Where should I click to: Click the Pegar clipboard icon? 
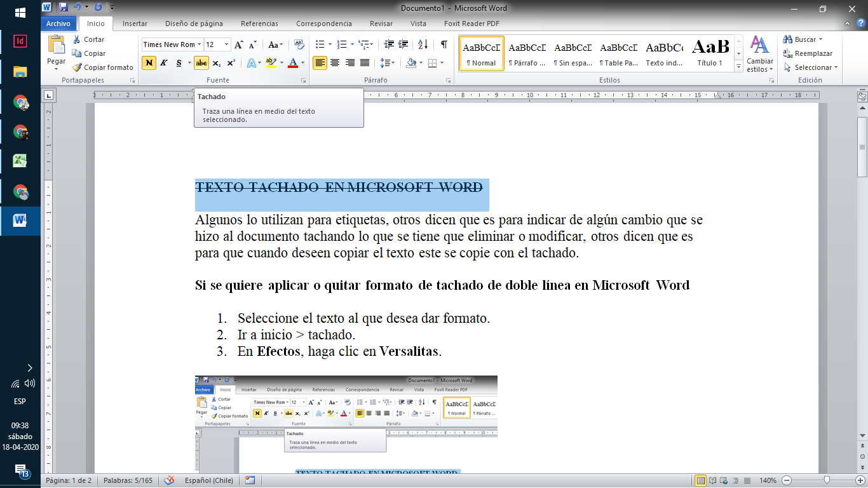56,44
